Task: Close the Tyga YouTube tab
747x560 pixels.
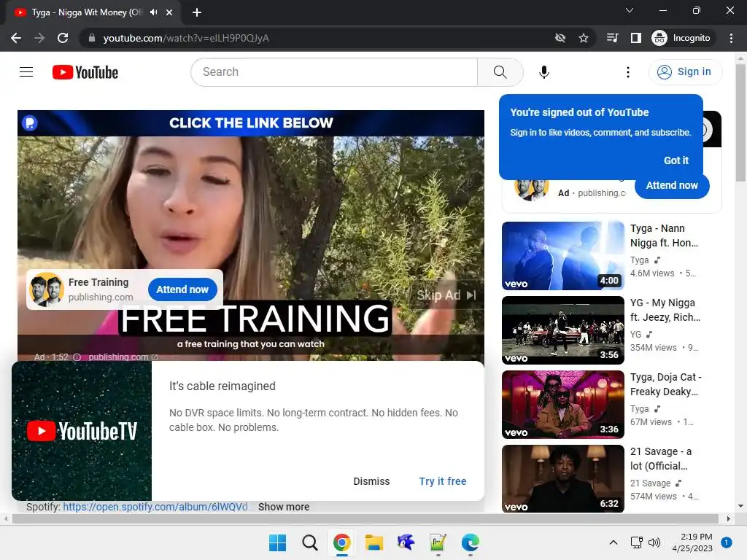Action: tap(169, 12)
